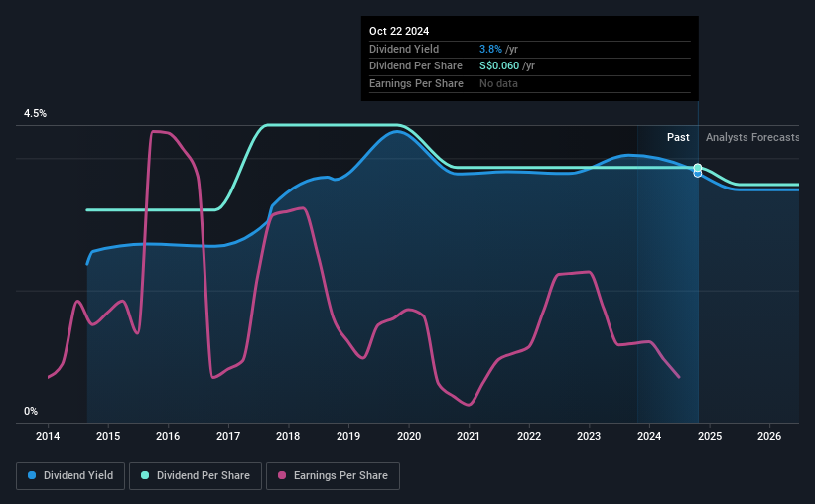This screenshot has width=815, height=504.
Task: Click the blue Dividend Yield data point marker
Action: 698,174
